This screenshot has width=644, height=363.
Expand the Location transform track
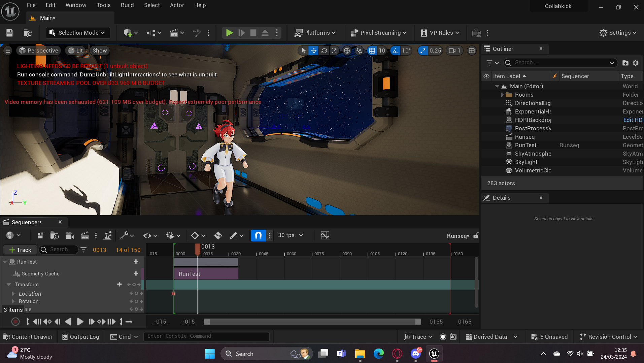(13, 294)
